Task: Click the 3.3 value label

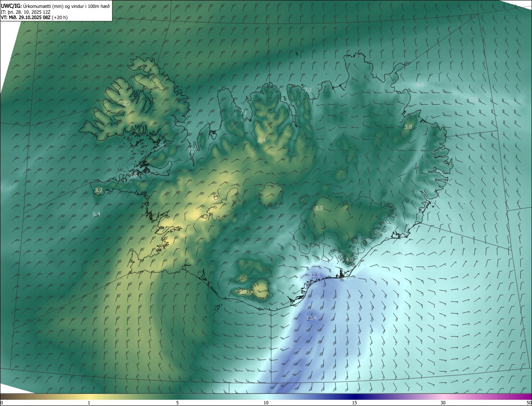Action: (x=319, y=208)
